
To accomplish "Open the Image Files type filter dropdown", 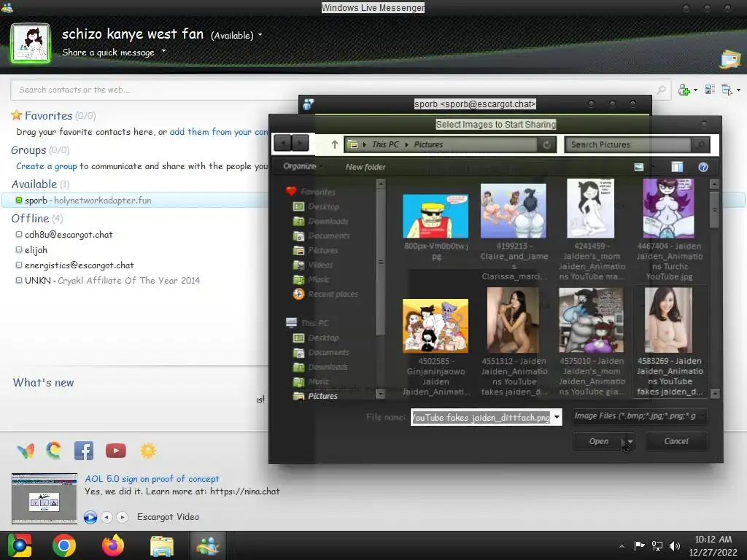I will 639,416.
